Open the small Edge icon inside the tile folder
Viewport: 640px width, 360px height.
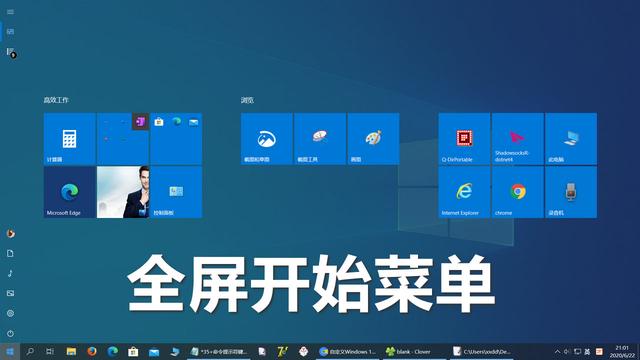pyautogui.click(x=176, y=122)
